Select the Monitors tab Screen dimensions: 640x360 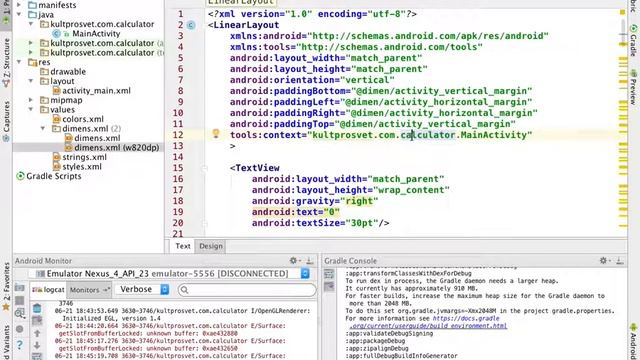(89, 290)
